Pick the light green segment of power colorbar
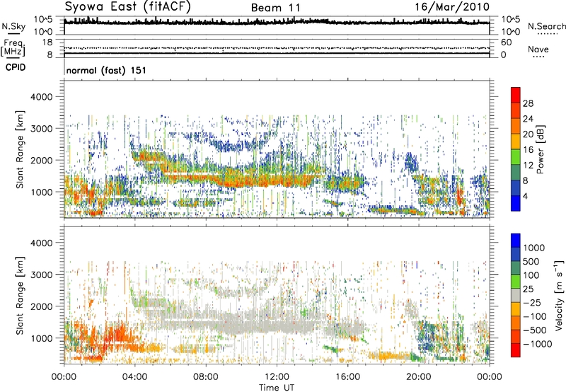 click(x=516, y=157)
